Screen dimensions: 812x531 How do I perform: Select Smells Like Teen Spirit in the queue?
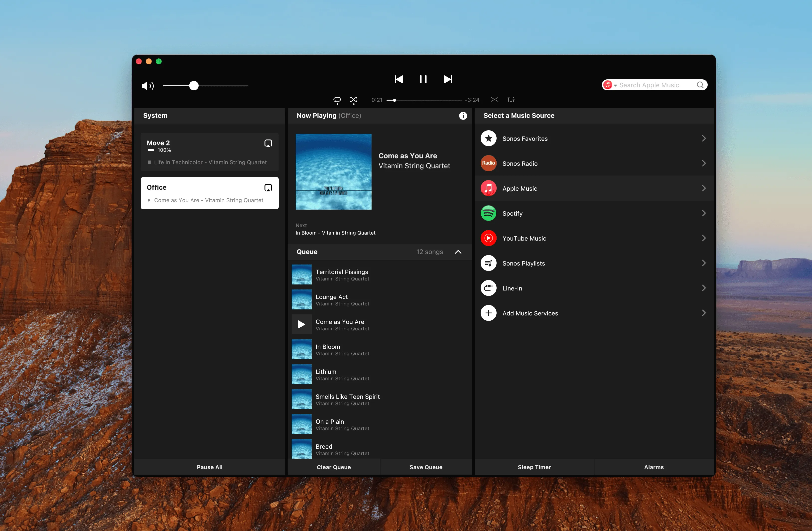click(x=380, y=399)
